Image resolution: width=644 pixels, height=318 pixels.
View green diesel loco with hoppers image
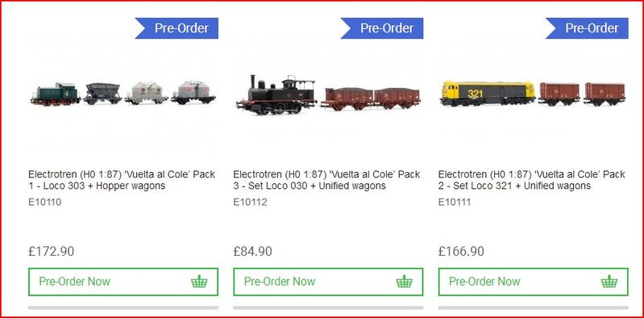[123, 94]
